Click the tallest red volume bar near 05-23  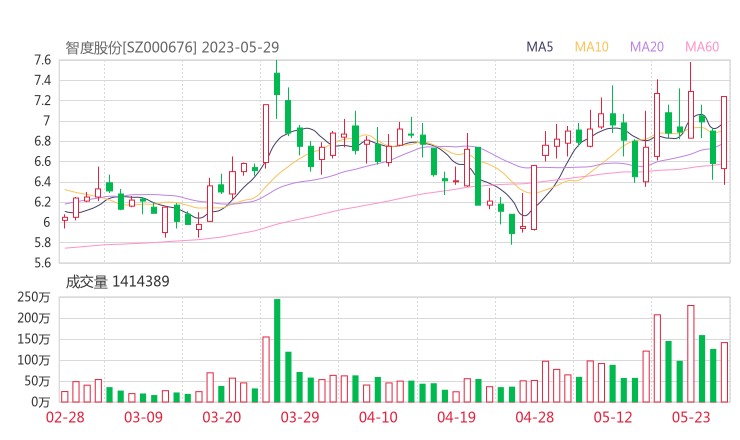pyautogui.click(x=691, y=354)
